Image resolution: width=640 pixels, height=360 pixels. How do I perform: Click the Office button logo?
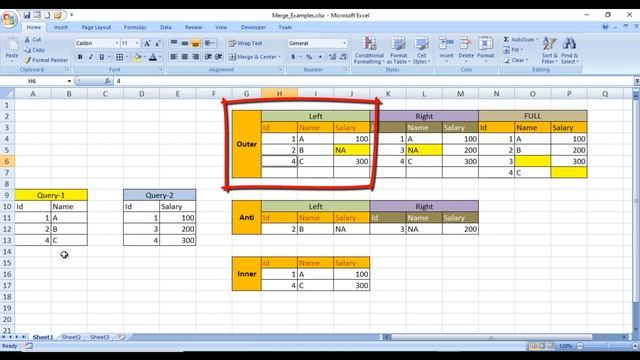[9, 19]
